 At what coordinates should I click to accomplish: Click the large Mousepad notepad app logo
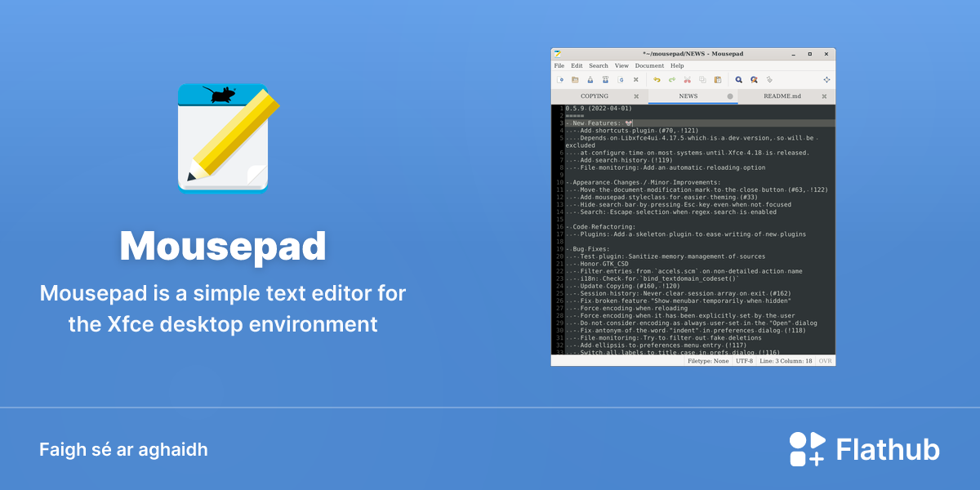pos(229,137)
